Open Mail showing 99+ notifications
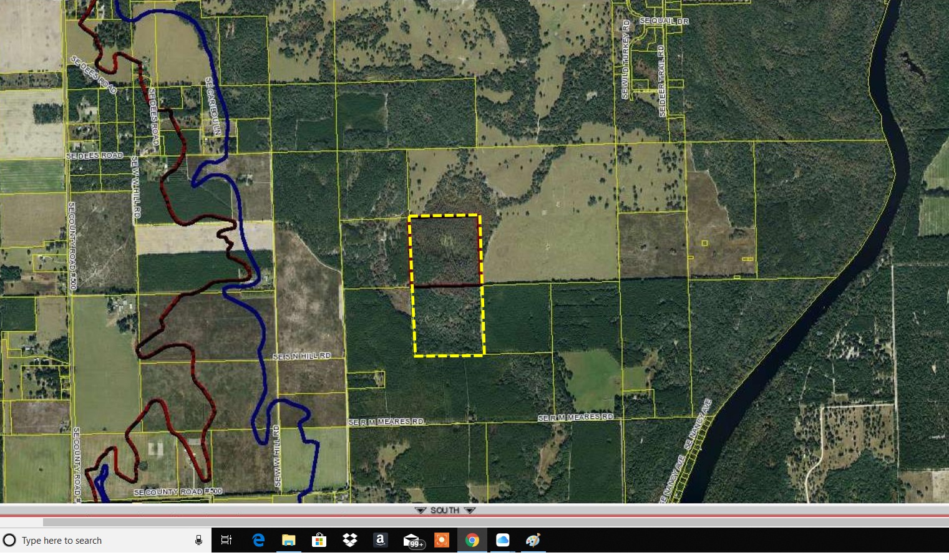The image size is (949, 560). click(x=411, y=540)
